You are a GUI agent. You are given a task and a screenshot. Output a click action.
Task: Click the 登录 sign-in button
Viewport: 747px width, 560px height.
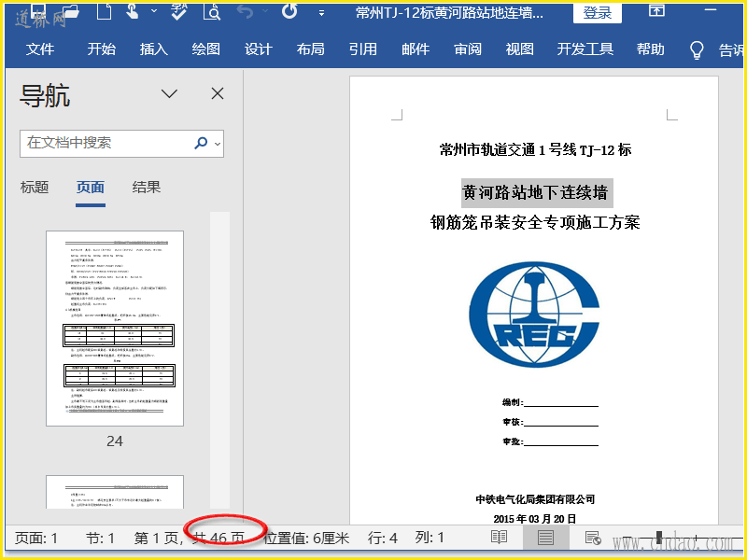pyautogui.click(x=598, y=13)
